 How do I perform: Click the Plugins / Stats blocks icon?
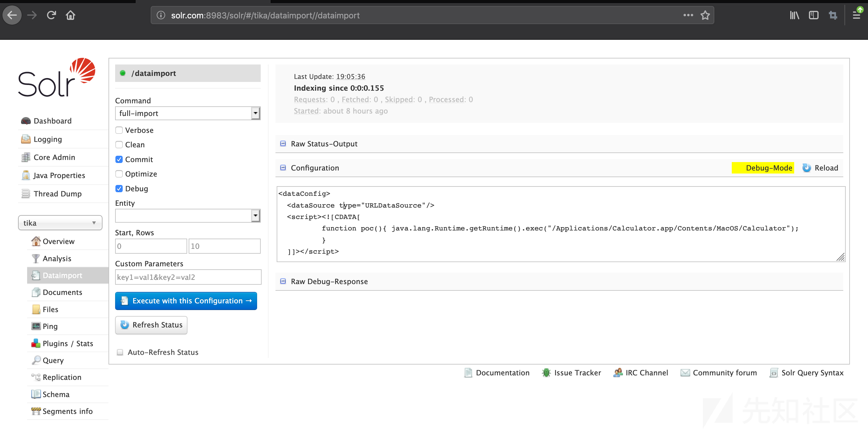(36, 343)
